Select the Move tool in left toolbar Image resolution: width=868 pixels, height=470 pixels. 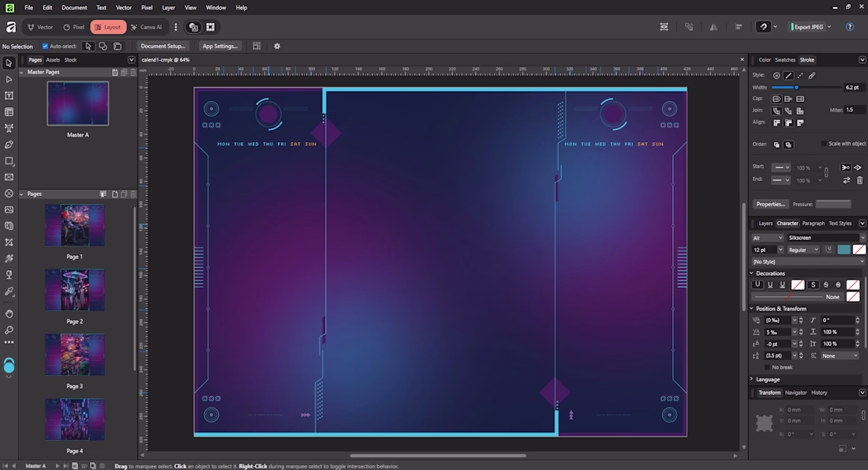coord(9,63)
